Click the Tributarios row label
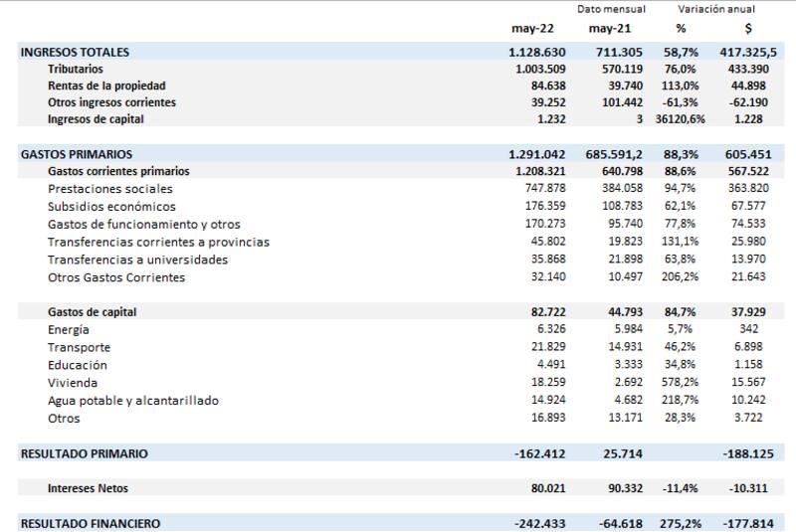The height and width of the screenshot is (532, 796). [78, 69]
